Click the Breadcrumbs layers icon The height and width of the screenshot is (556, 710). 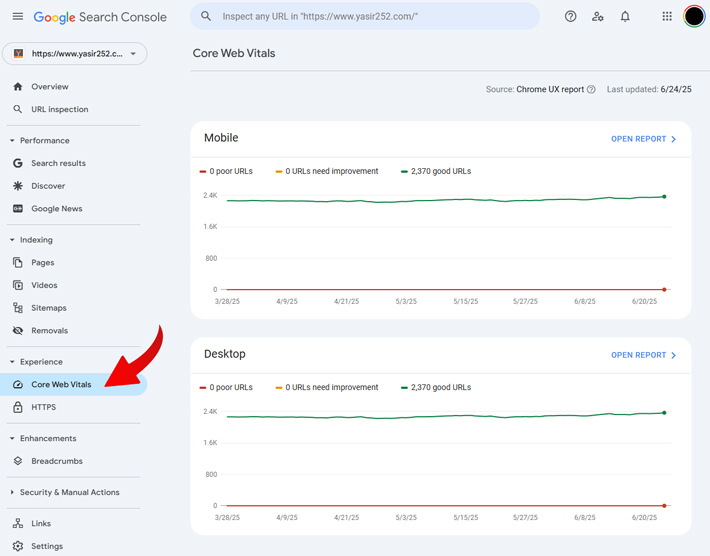[18, 461]
